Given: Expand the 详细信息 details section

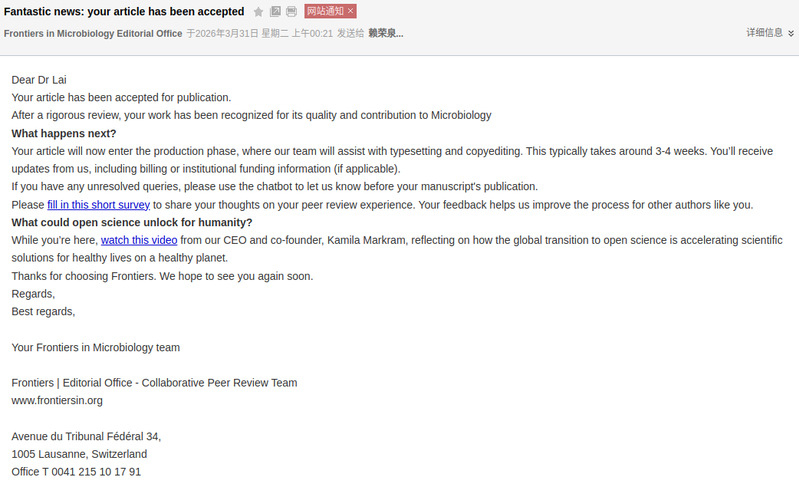Looking at the screenshot, I should click(764, 33).
